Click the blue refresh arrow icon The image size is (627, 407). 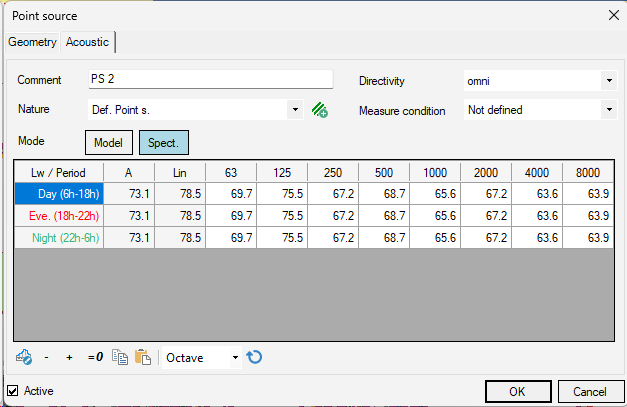(x=254, y=357)
